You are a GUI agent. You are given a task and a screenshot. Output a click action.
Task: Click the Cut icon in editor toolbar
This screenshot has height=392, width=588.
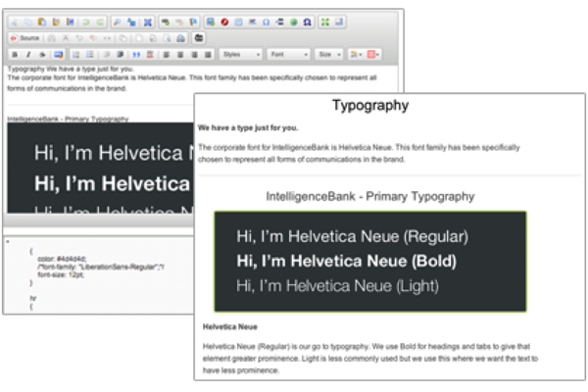point(15,23)
